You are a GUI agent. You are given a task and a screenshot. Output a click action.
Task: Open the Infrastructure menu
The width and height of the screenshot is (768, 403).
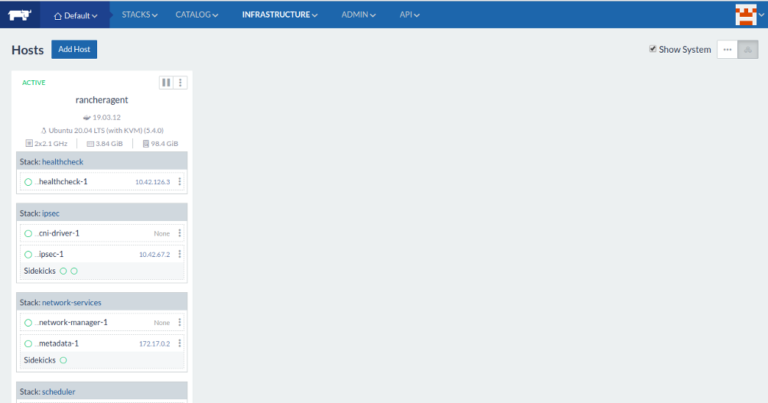tap(280, 15)
